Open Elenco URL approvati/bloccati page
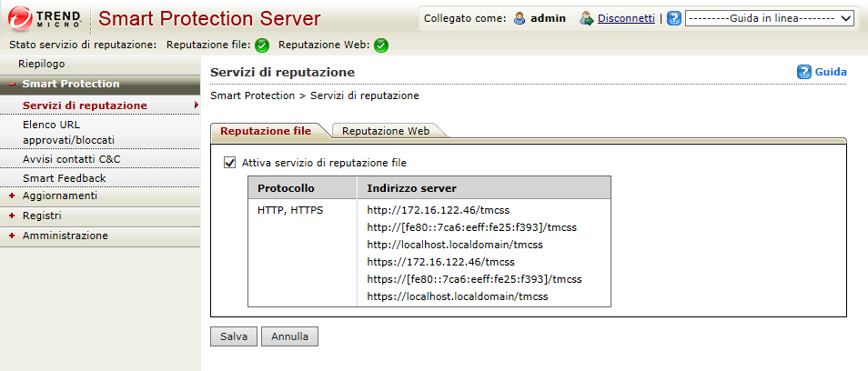 click(x=68, y=132)
